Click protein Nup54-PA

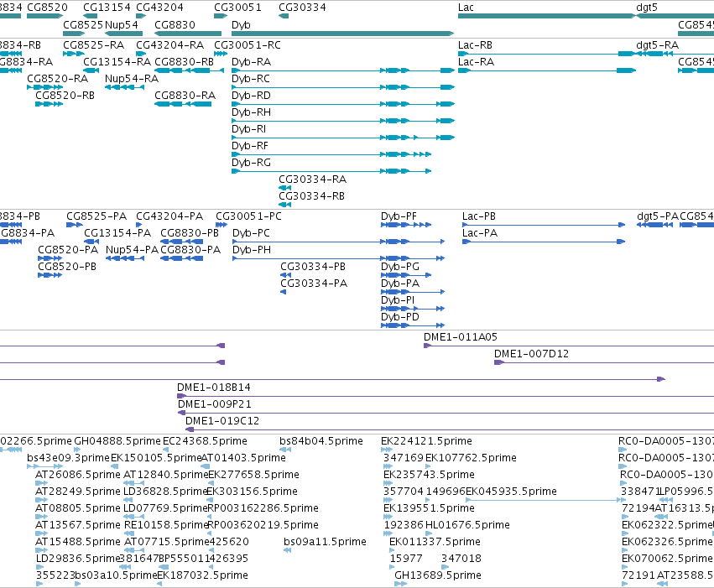pos(132,250)
